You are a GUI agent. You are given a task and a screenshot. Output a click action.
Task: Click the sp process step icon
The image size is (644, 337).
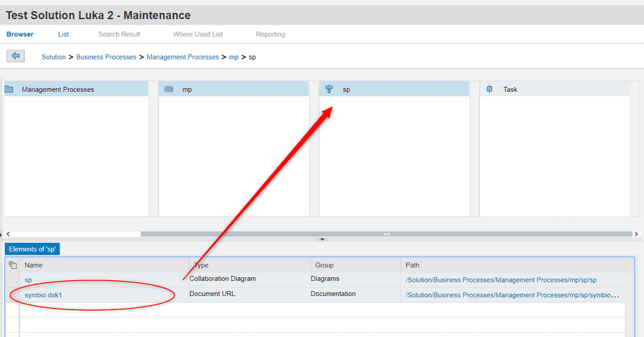(329, 89)
